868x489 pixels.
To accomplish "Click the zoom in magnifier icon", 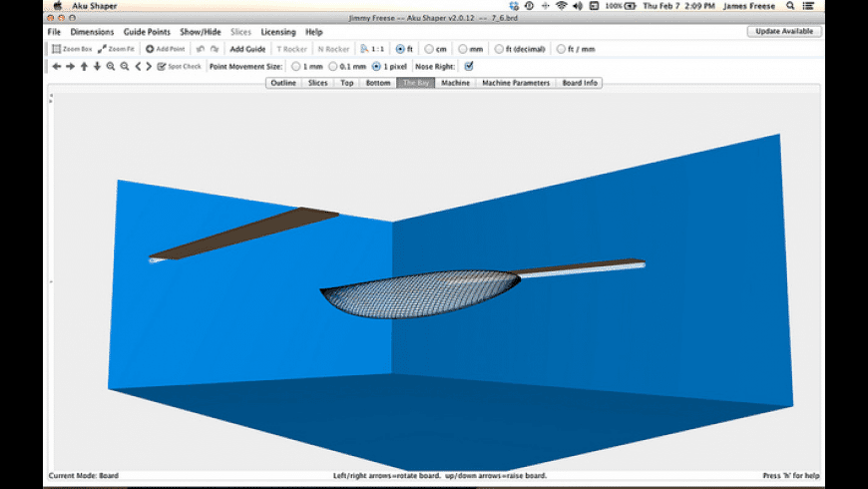I will point(111,67).
